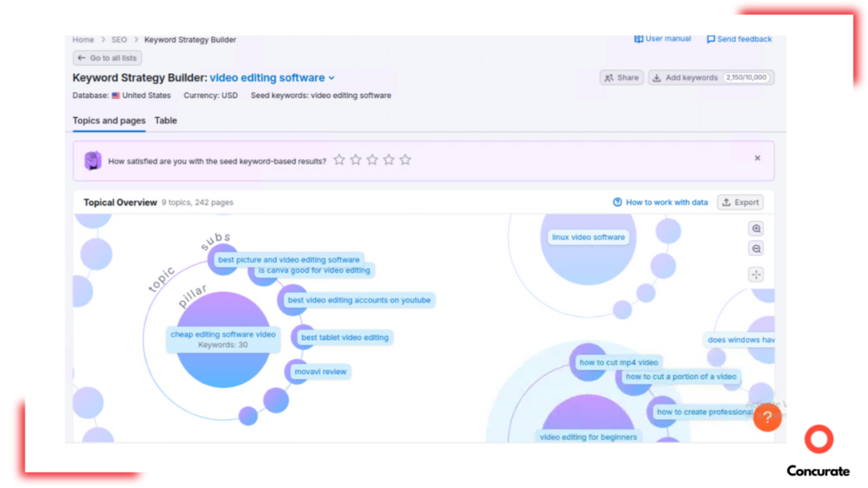Switch to the Table tab

[165, 120]
